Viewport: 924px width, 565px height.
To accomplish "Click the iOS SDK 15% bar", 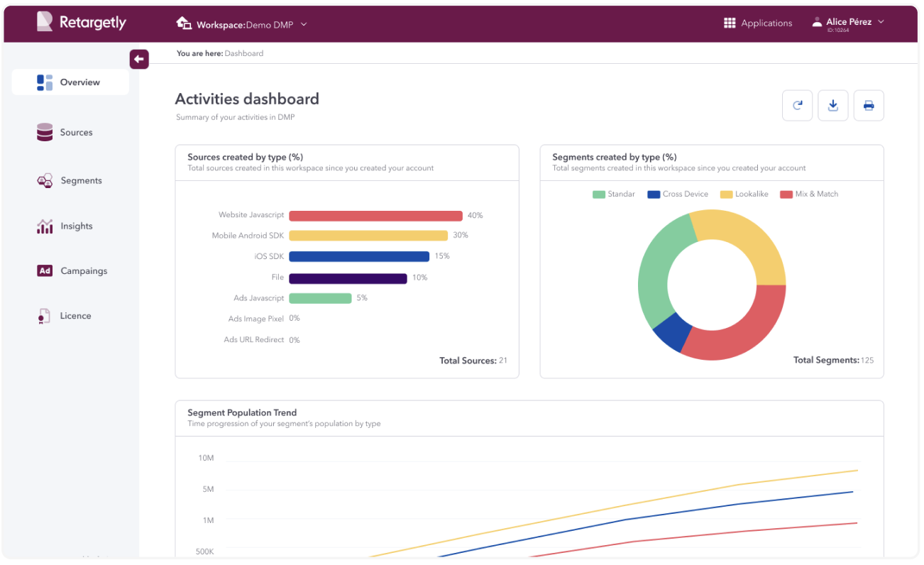I will (x=359, y=256).
